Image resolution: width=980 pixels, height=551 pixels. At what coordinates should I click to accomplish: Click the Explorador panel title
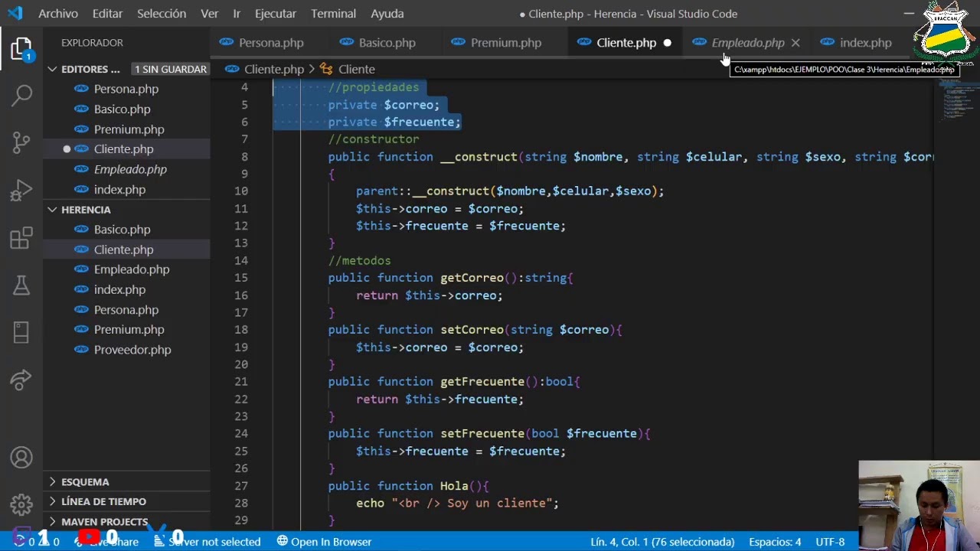[x=92, y=43]
